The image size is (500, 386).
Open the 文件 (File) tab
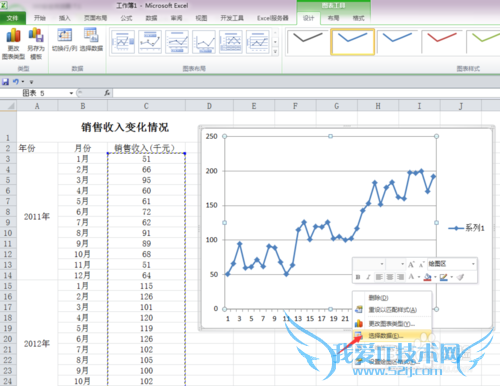coord(12,18)
